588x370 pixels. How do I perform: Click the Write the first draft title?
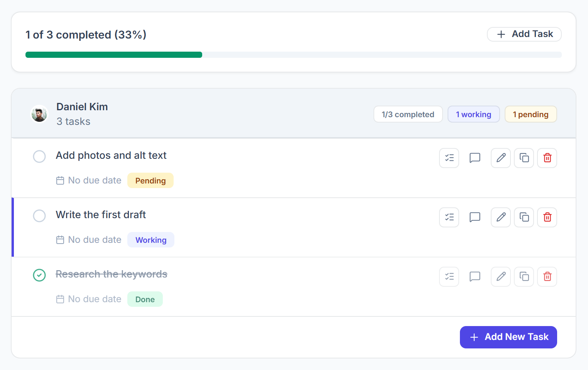click(x=101, y=215)
